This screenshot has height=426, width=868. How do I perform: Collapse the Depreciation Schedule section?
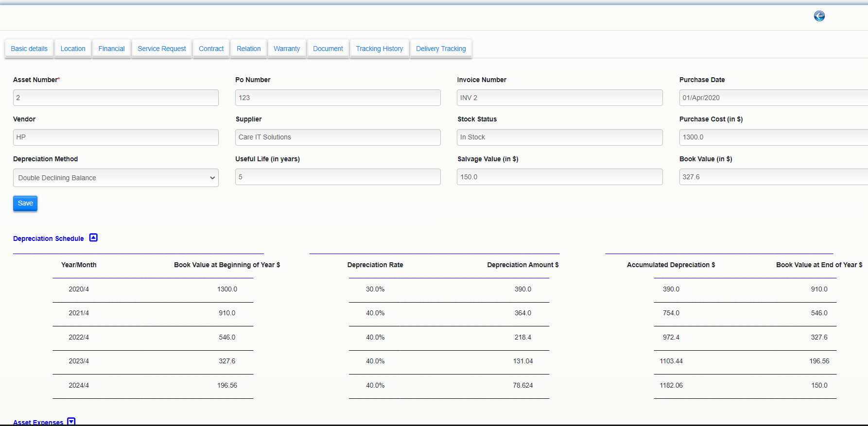tap(94, 238)
